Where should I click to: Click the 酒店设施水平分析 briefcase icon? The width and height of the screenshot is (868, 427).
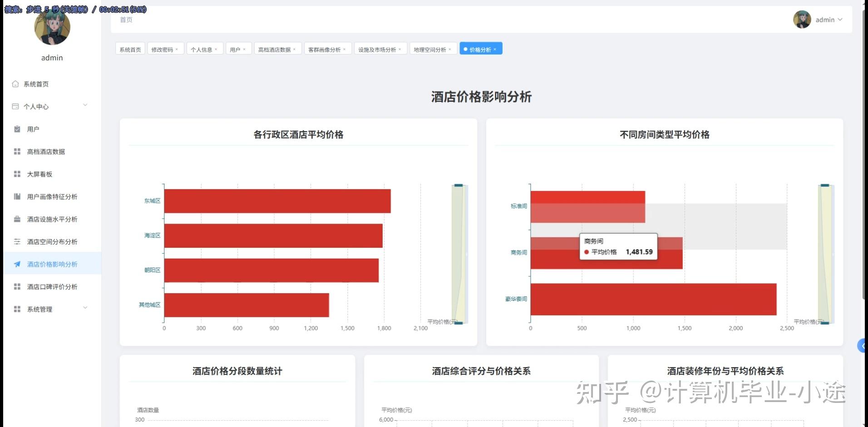pos(16,219)
